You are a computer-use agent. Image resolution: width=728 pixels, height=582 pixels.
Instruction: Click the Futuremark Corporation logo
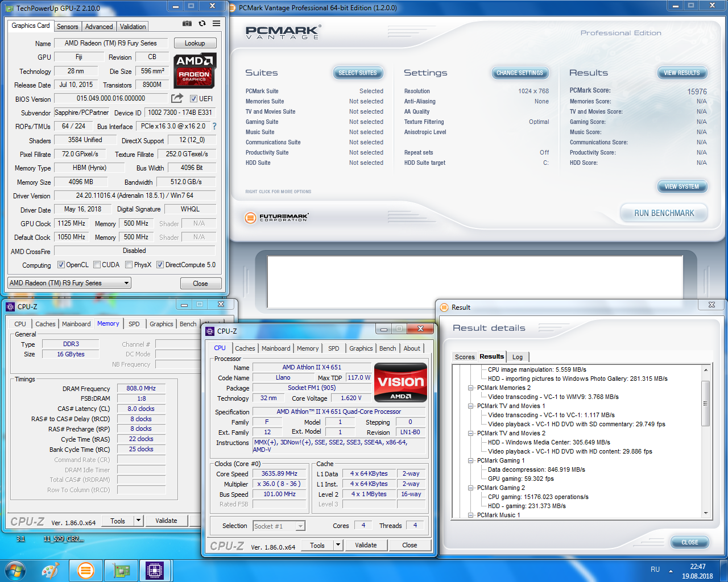coord(277,218)
